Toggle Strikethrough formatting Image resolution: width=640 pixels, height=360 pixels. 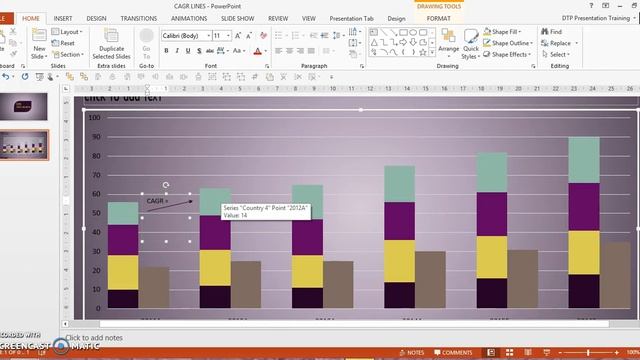(209, 51)
